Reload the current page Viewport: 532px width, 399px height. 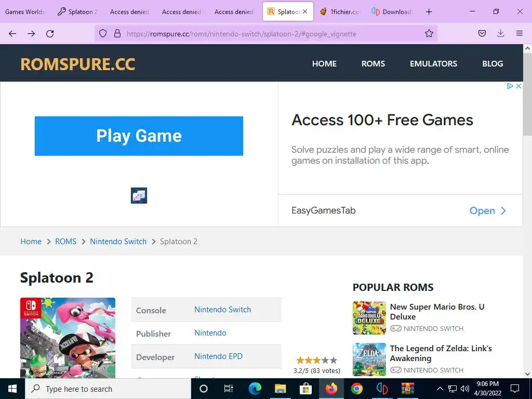50,34
